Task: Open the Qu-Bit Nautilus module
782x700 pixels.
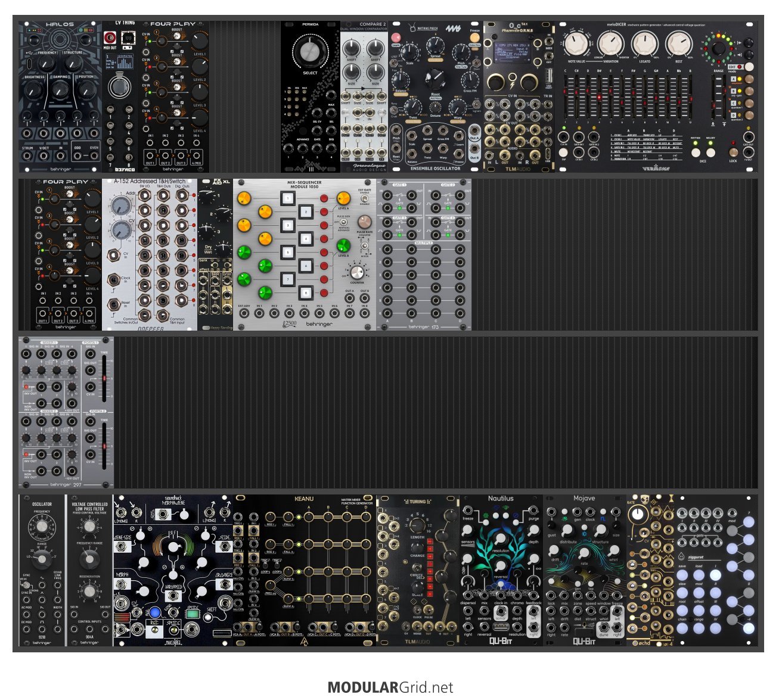Action: (501, 570)
